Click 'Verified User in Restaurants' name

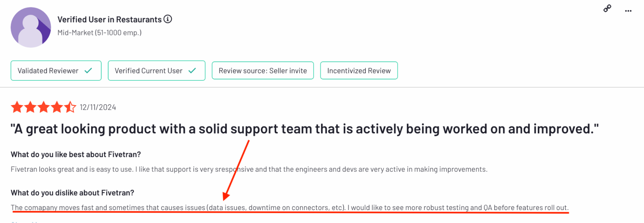tap(110, 20)
